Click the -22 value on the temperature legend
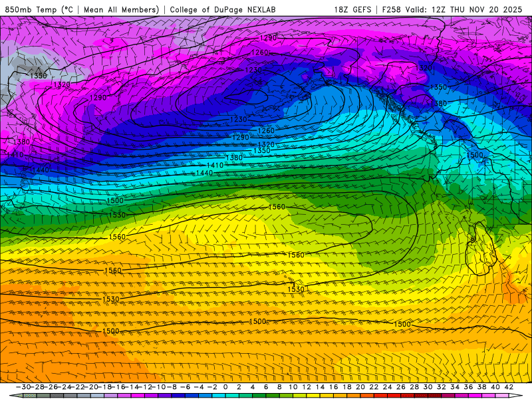This screenshot has width=532, height=399. pyautogui.click(x=78, y=387)
